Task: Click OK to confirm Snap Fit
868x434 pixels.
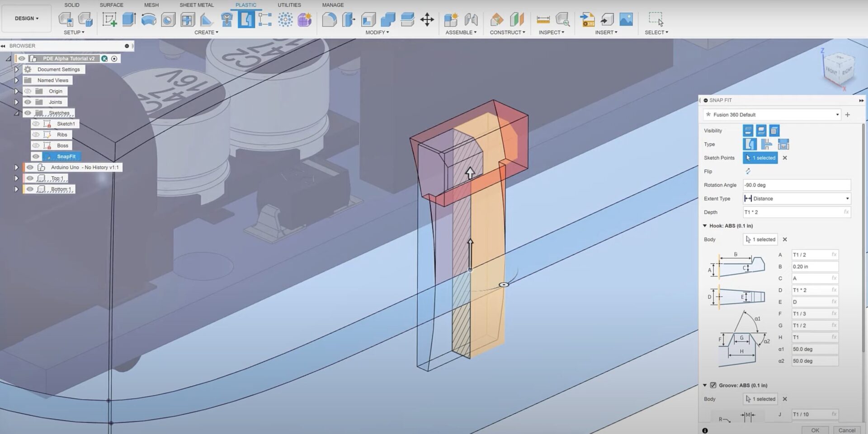Action: [x=815, y=430]
